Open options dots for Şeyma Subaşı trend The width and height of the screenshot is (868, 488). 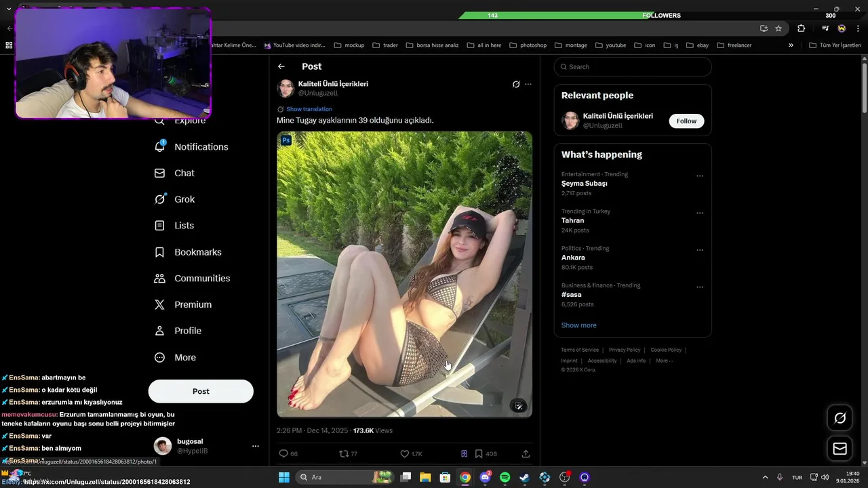[700, 176]
